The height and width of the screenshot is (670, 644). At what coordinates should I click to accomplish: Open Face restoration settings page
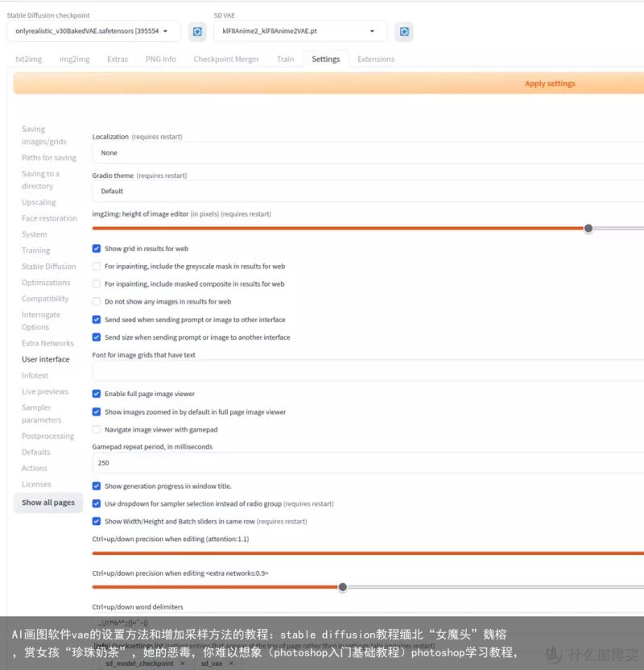[x=50, y=218]
